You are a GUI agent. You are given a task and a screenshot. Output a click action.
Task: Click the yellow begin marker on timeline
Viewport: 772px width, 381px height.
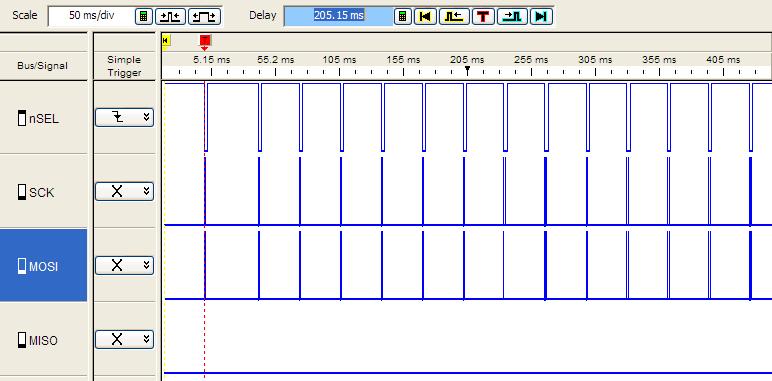pos(166,41)
